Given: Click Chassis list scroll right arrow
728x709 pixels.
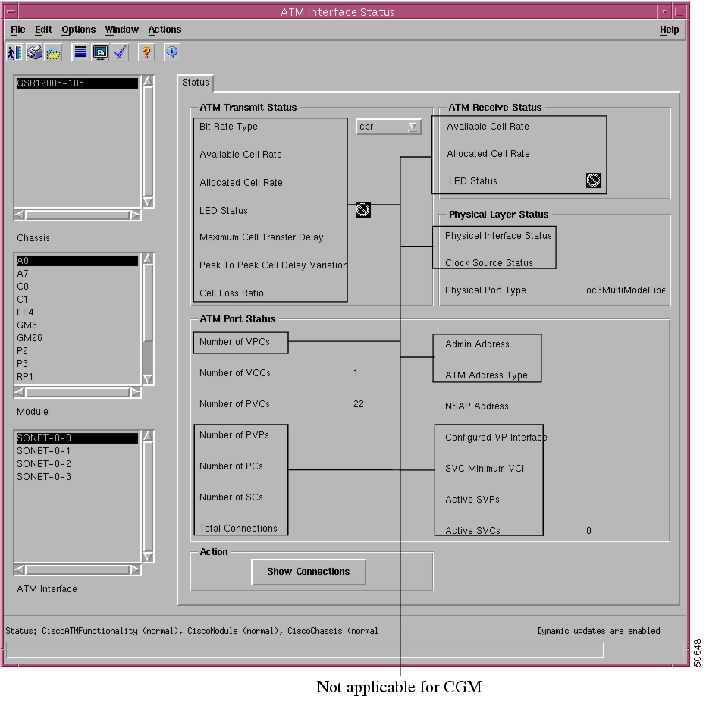Looking at the screenshot, I should [135, 215].
